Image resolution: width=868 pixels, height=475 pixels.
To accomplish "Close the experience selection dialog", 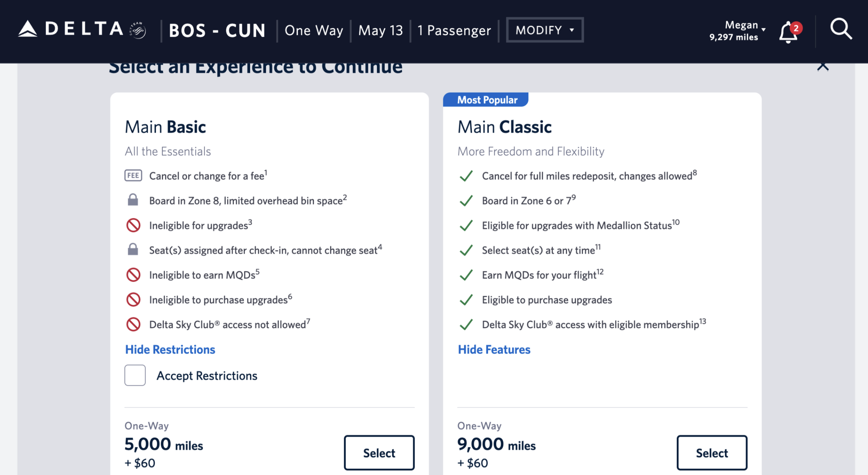I will coord(823,67).
